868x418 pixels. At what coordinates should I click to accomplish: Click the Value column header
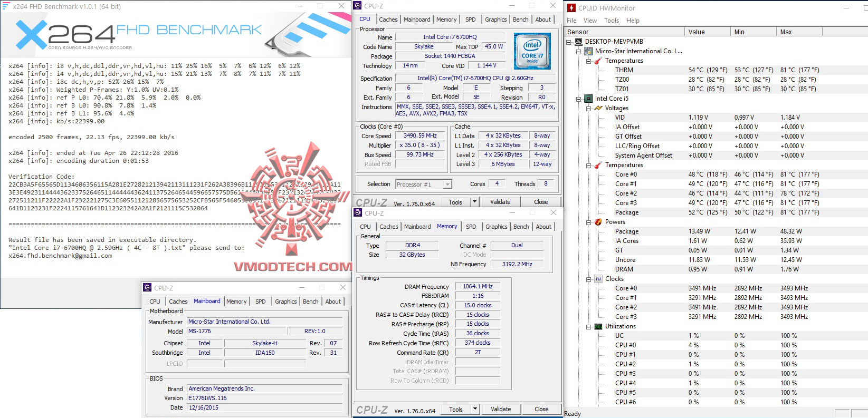click(x=708, y=32)
